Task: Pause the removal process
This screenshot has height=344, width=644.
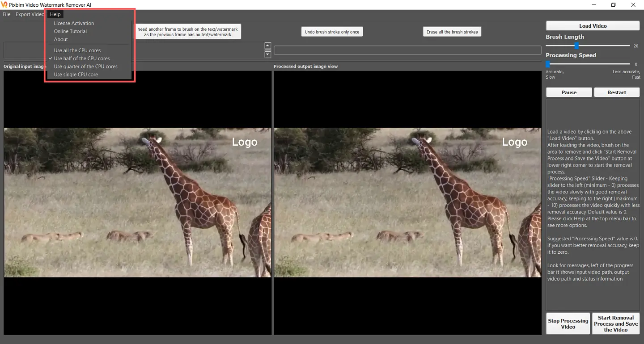Action: (568, 92)
